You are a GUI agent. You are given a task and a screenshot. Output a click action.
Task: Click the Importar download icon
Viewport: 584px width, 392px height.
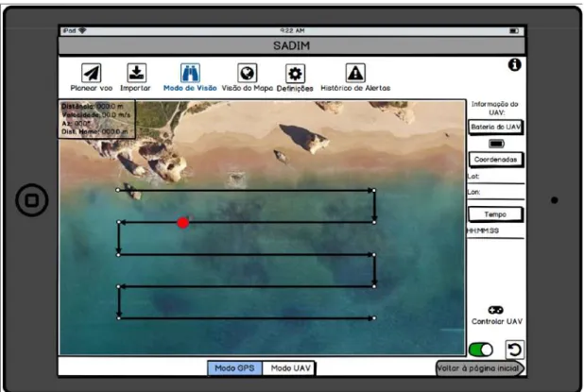tap(136, 73)
